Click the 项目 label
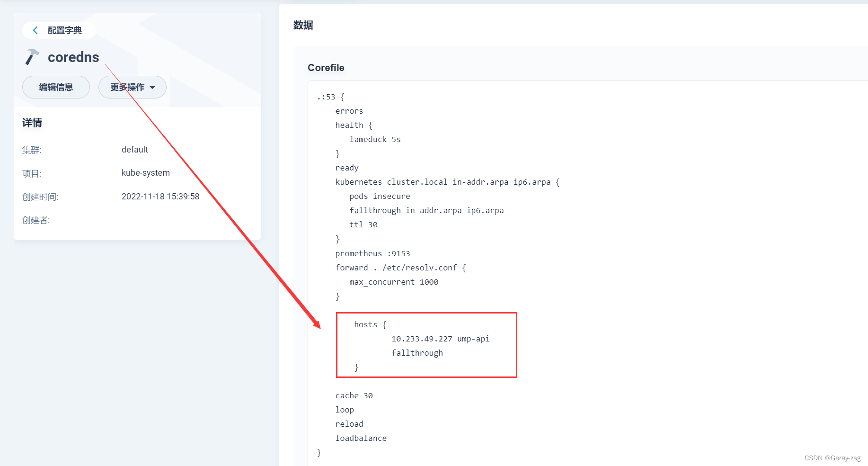Viewport: 868px width, 466px height. pos(32,174)
